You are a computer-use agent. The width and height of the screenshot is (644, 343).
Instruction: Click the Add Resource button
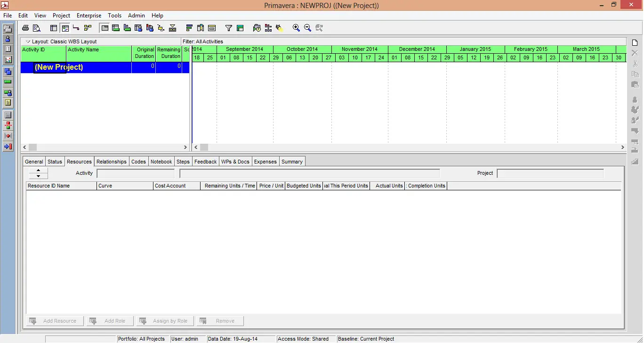(x=55, y=321)
